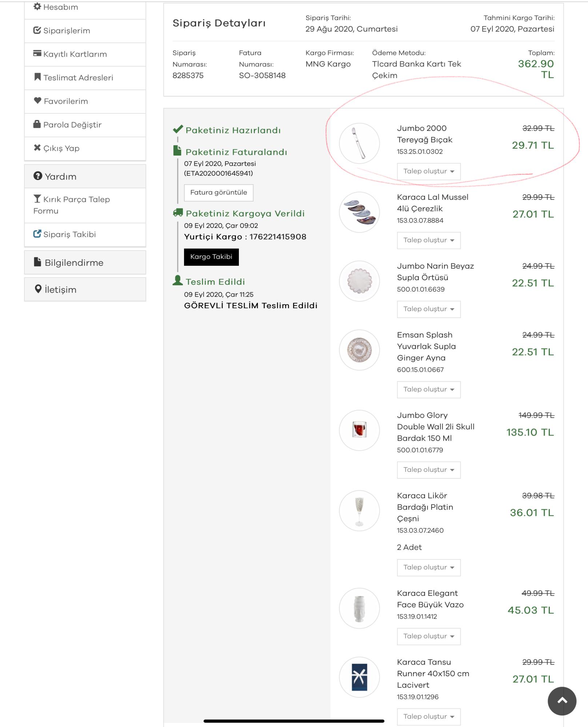Click the Emsan Splash Supla thumbnail

pyautogui.click(x=359, y=350)
